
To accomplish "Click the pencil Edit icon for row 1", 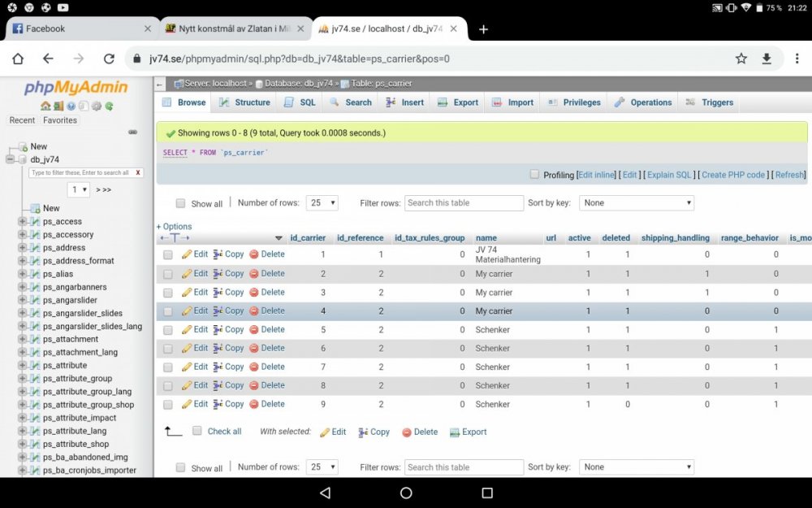I will click(x=187, y=254).
